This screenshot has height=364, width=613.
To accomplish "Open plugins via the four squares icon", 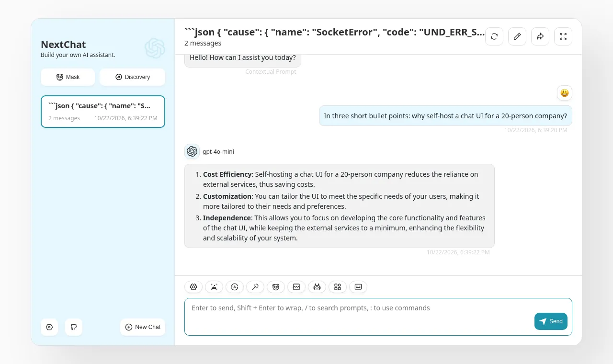I will 338,287.
